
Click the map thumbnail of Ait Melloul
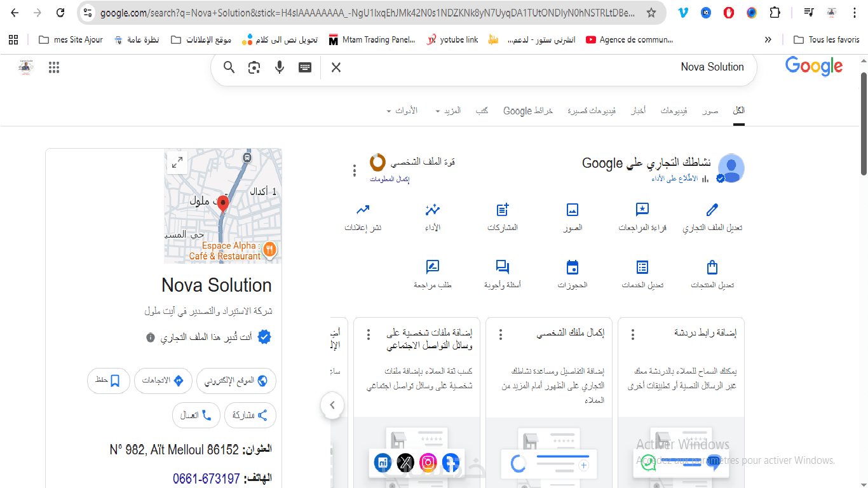pyautogui.click(x=223, y=206)
